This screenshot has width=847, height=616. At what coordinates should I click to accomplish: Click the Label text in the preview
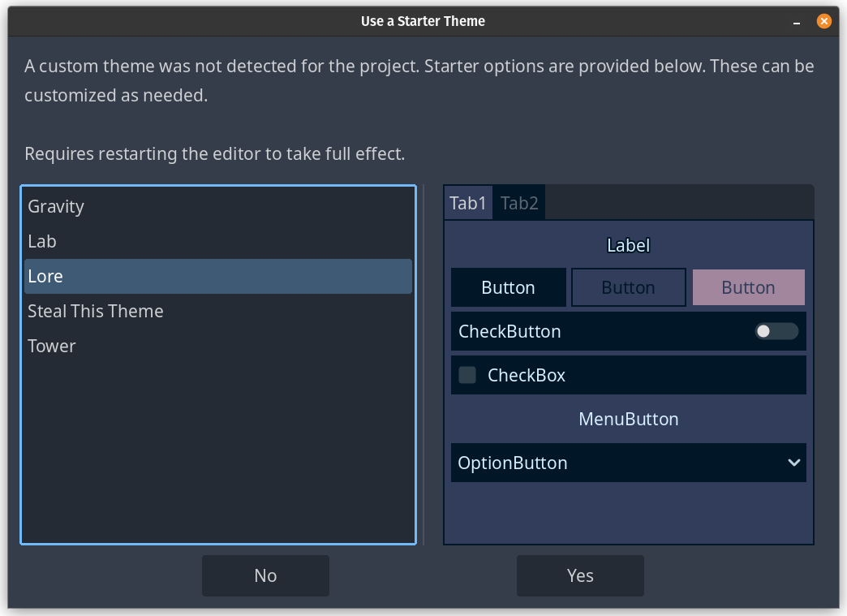click(x=628, y=245)
